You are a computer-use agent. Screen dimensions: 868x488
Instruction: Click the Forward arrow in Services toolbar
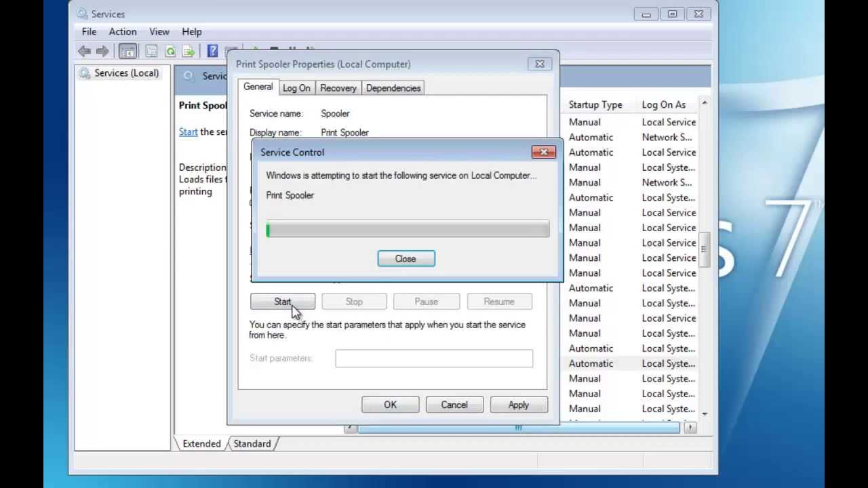pos(102,51)
